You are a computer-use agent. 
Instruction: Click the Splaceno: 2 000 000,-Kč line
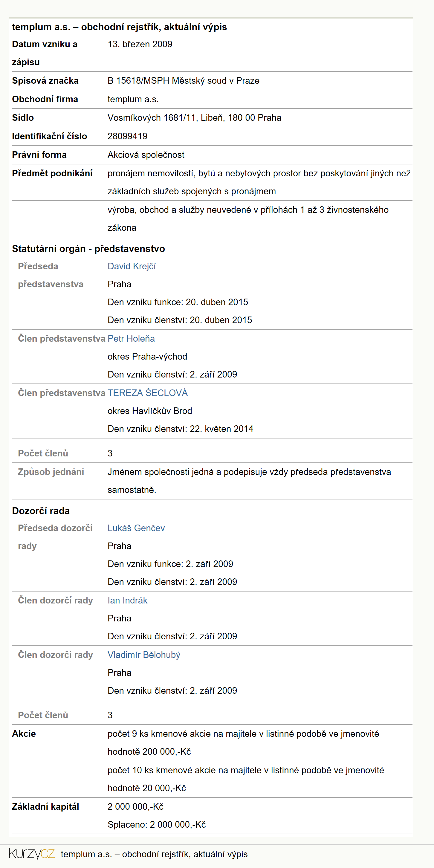(157, 825)
